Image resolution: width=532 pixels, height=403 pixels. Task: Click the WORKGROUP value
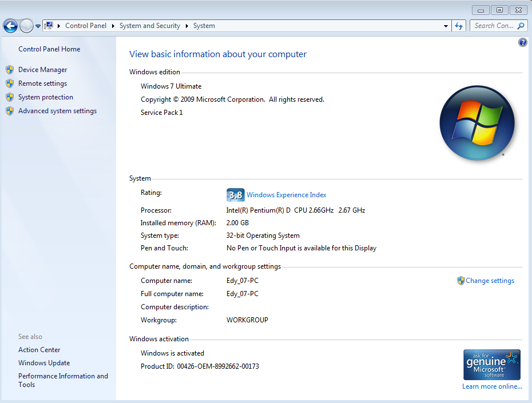click(247, 320)
